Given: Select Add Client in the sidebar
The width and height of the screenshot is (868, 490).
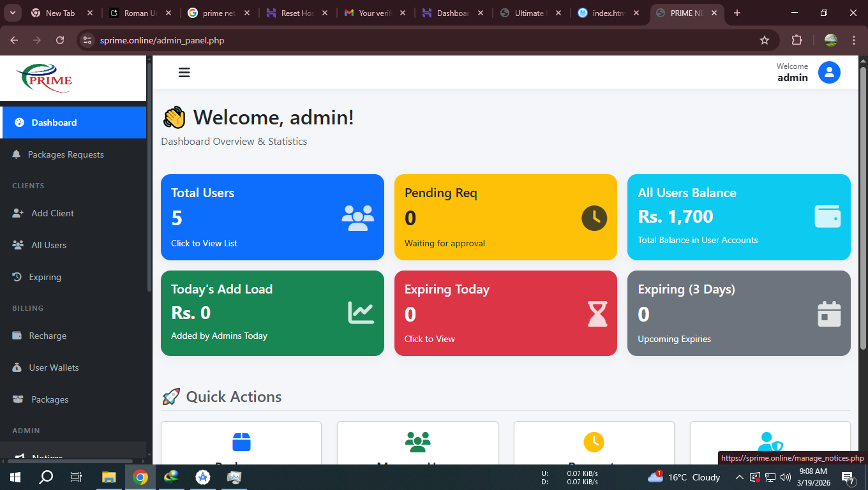Looking at the screenshot, I should point(52,213).
